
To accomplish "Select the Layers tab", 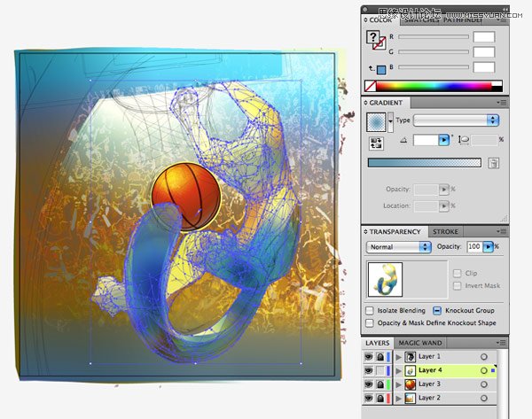I will click(378, 343).
